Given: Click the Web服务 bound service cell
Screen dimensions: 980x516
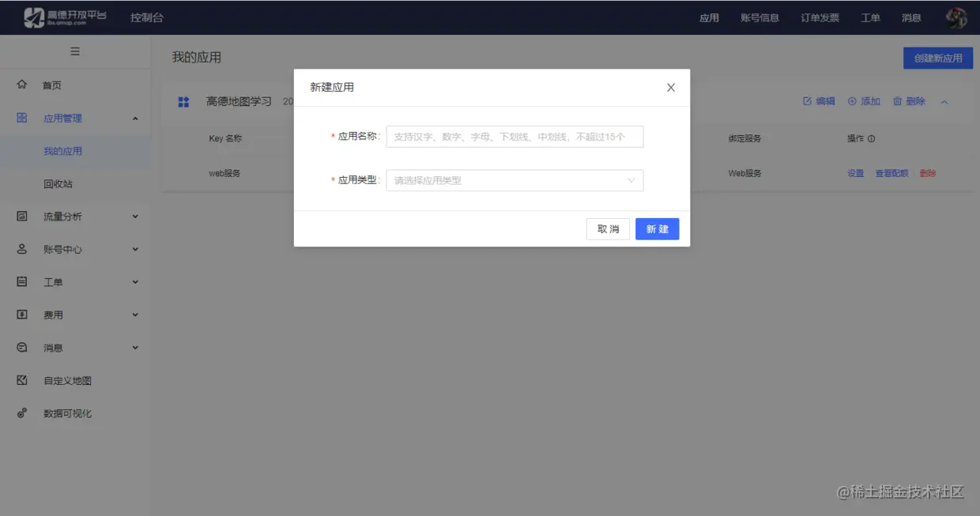Looking at the screenshot, I should [x=744, y=173].
